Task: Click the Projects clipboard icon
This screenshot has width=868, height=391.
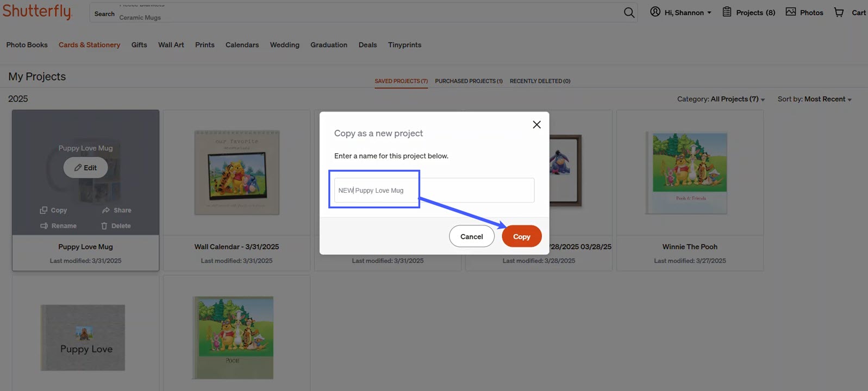Action: point(727,12)
